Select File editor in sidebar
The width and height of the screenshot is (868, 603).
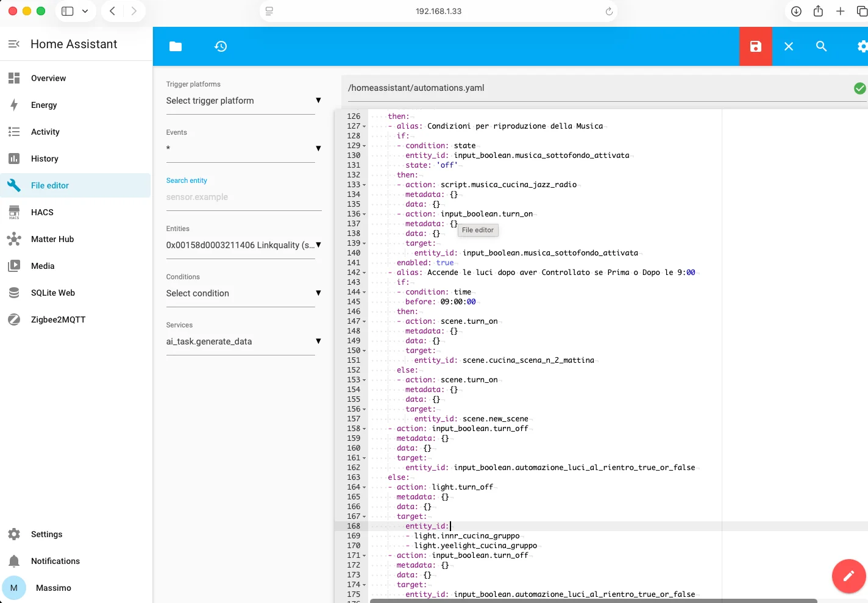tap(76, 185)
